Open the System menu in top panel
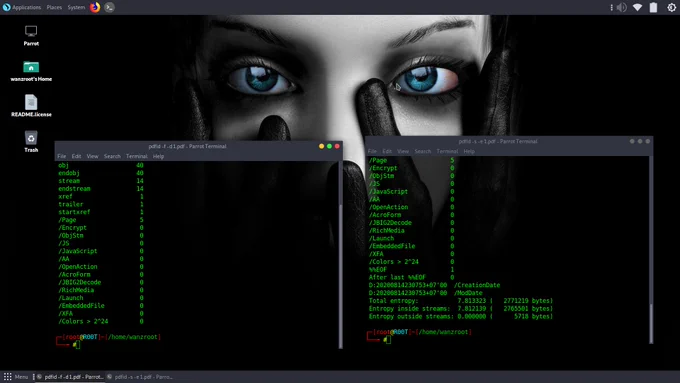 point(76,7)
